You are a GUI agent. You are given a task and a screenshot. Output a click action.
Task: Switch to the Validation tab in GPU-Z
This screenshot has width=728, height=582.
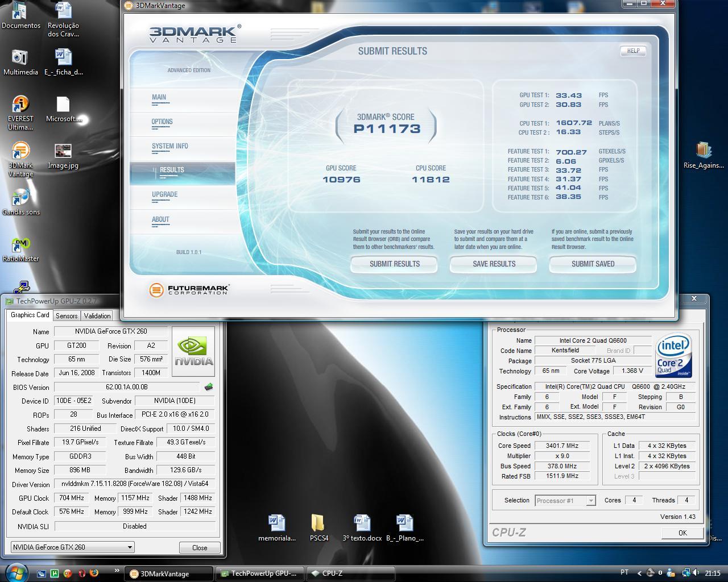[x=97, y=316]
